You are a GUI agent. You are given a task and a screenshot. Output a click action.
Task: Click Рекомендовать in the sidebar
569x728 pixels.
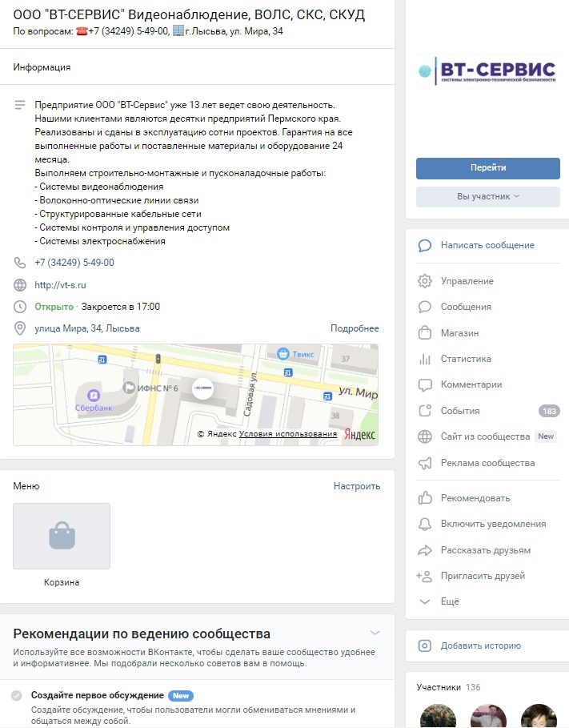tap(475, 498)
